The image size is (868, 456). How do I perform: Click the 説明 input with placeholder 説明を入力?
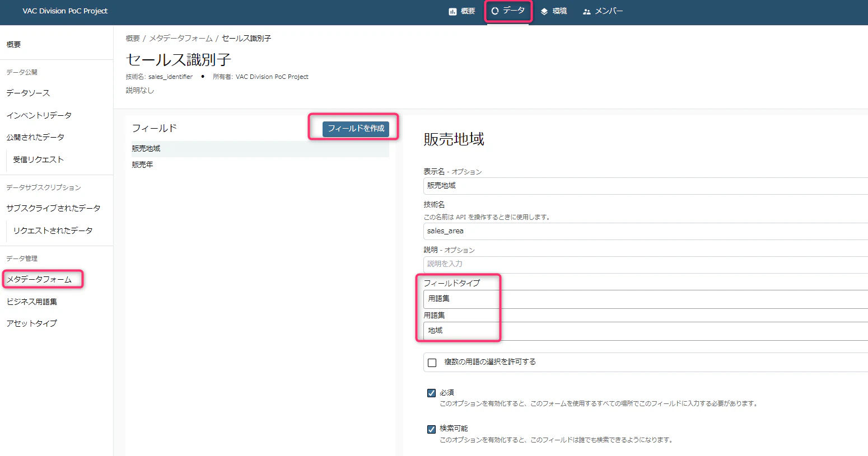tap(646, 264)
